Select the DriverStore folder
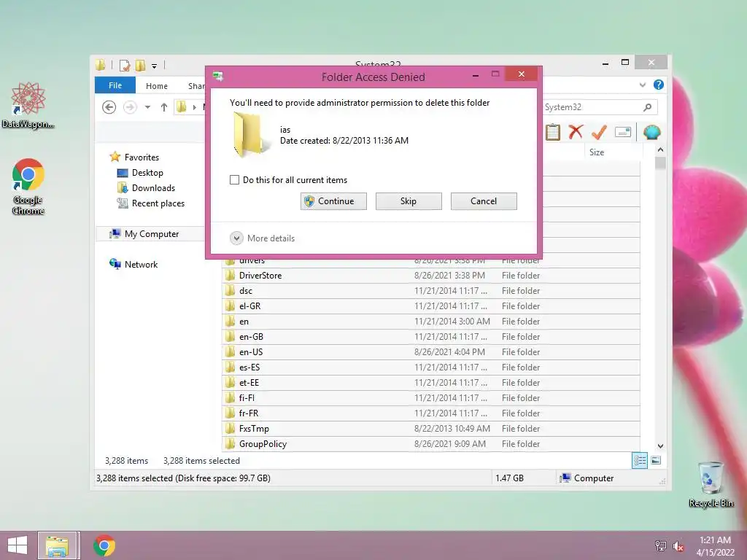 (431, 275)
